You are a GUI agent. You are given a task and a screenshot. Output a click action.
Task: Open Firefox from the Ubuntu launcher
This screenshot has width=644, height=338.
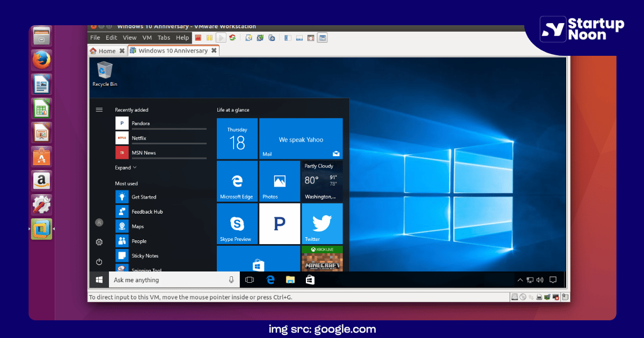click(x=41, y=60)
